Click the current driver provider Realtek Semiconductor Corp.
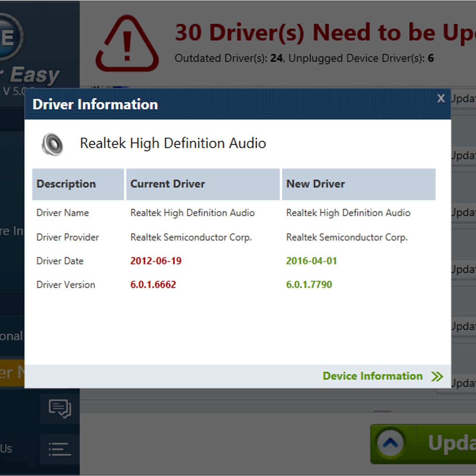The image size is (476, 476). click(x=191, y=237)
